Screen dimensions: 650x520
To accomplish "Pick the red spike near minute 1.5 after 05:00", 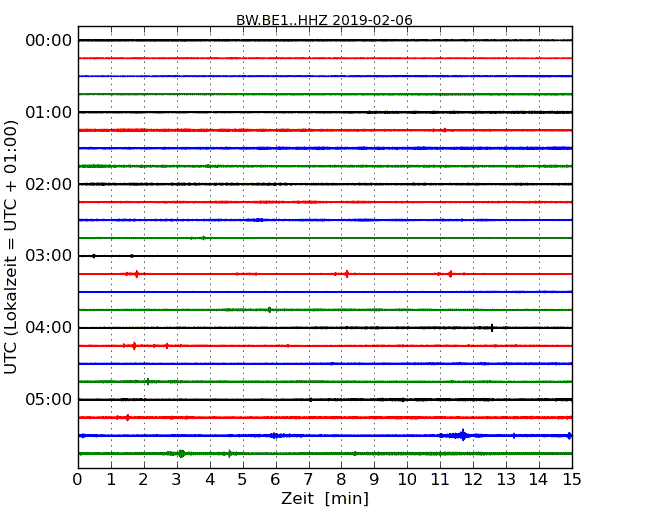I will pos(127,418).
